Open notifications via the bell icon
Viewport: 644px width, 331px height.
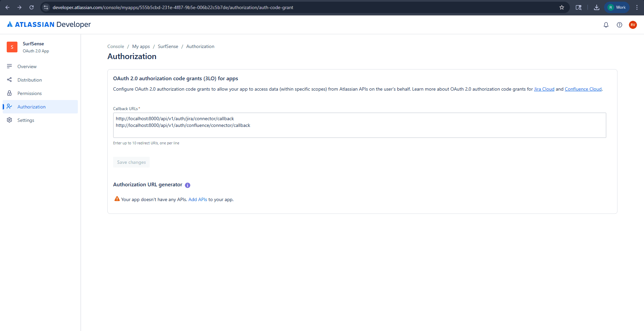[x=606, y=25]
